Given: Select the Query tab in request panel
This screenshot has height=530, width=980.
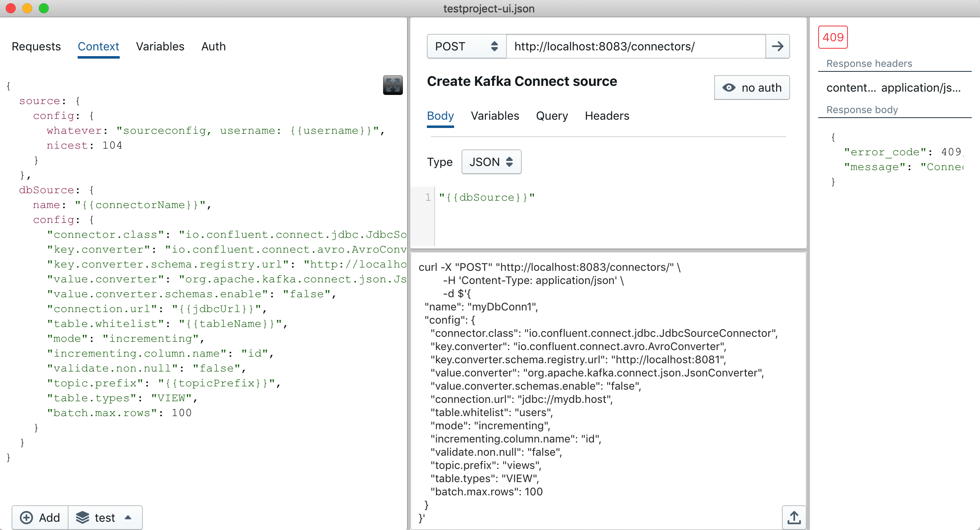Looking at the screenshot, I should coord(552,116).
